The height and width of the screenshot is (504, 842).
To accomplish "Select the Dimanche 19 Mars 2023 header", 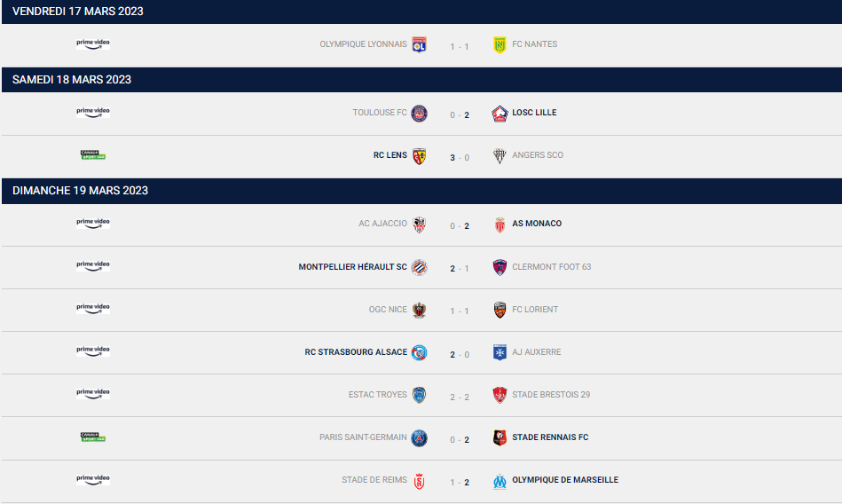I will coord(421,191).
